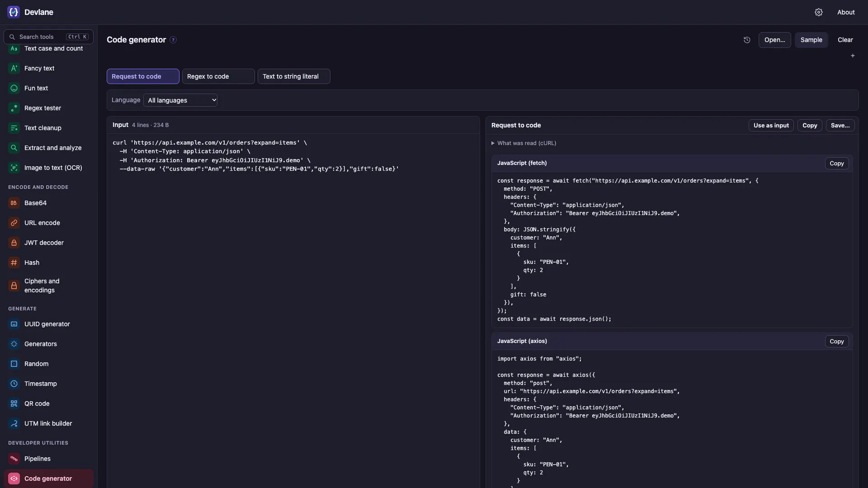Switch to the Request to code tab
Image resolution: width=868 pixels, height=488 pixels.
[143, 76]
